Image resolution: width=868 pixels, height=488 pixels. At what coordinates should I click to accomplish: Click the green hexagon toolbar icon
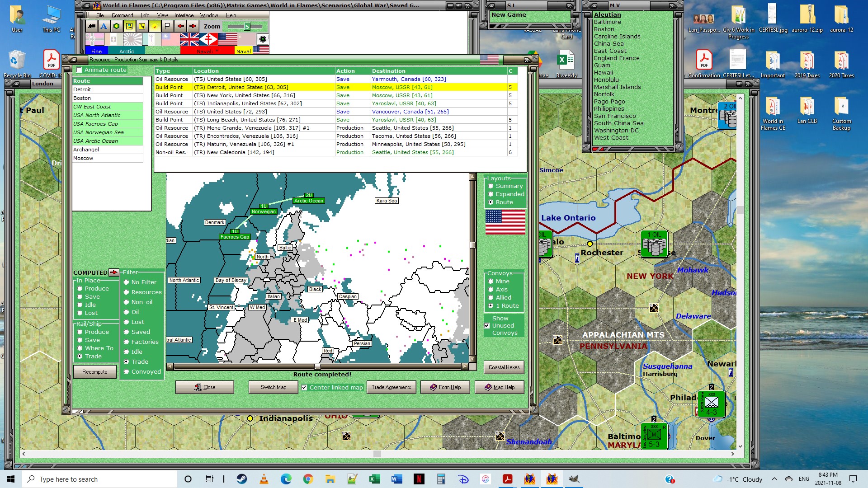[x=117, y=26]
